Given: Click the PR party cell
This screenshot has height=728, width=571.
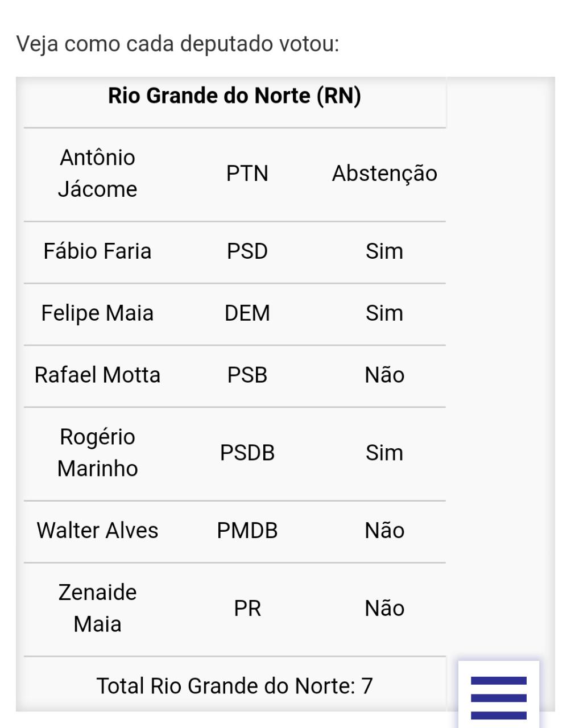Looking at the screenshot, I should click(x=247, y=609).
